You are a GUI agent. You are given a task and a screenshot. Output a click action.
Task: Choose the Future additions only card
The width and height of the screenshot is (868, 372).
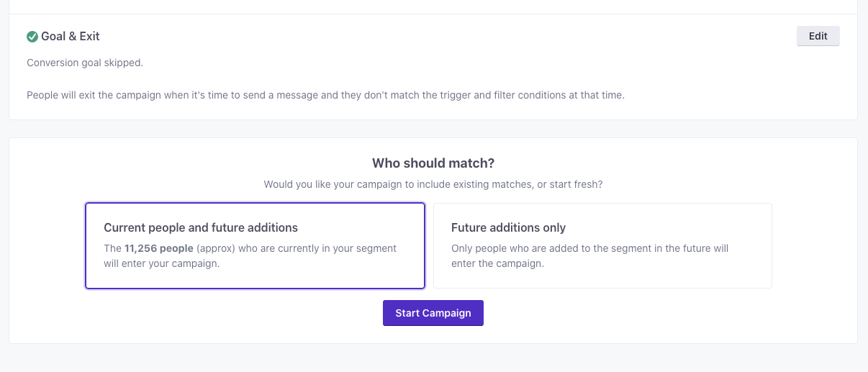[602, 246]
